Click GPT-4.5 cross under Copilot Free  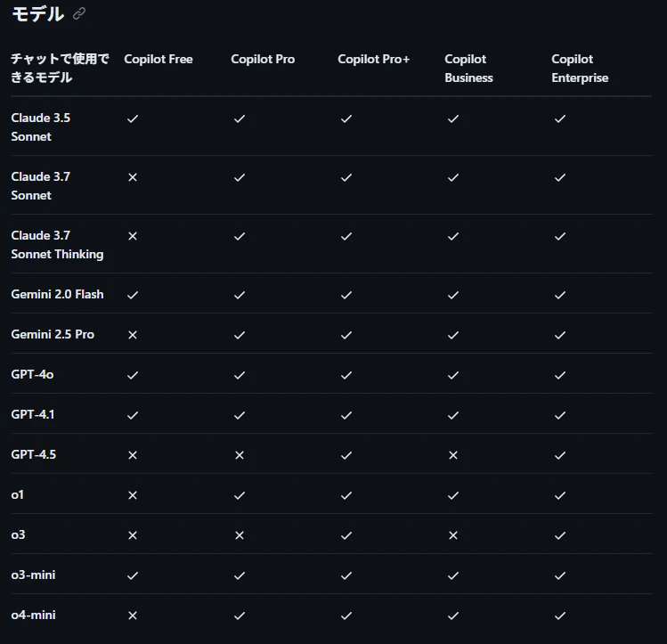[x=133, y=455]
